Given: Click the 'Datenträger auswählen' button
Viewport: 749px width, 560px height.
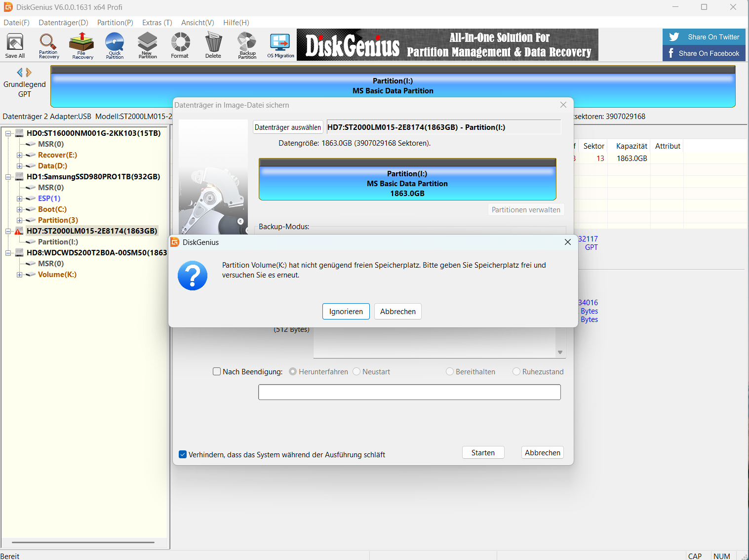Looking at the screenshot, I should tap(288, 127).
